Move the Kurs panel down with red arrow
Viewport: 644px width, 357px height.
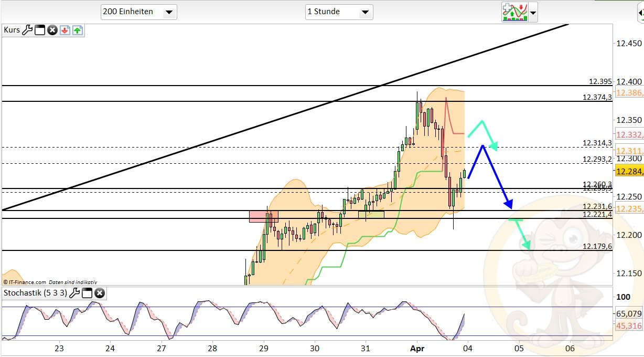(x=64, y=30)
